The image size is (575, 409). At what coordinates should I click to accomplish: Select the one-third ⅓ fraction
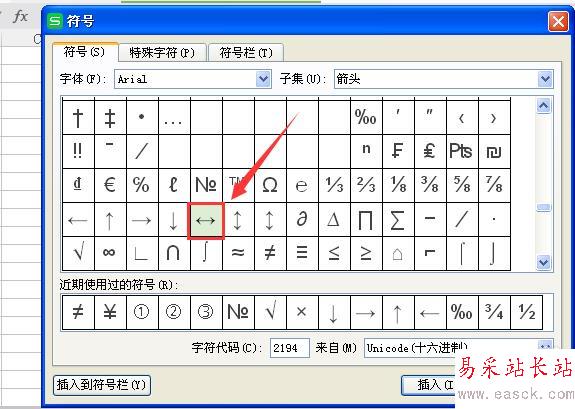334,185
